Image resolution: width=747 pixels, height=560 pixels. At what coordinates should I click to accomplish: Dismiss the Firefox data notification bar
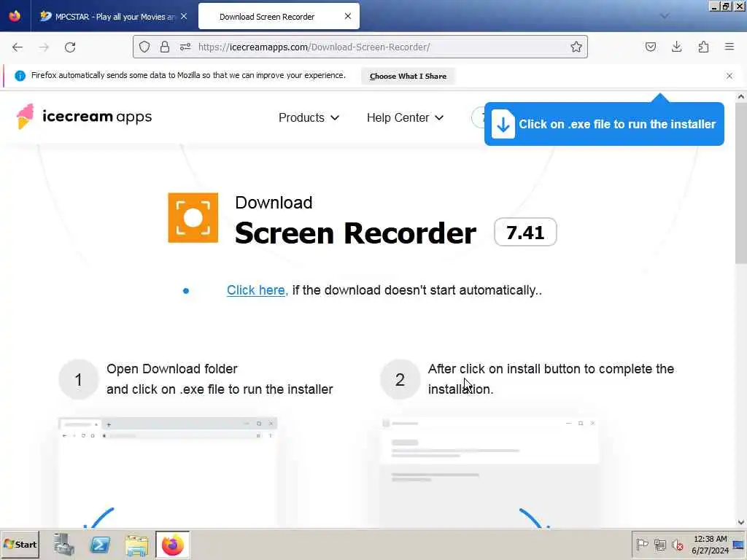click(729, 76)
